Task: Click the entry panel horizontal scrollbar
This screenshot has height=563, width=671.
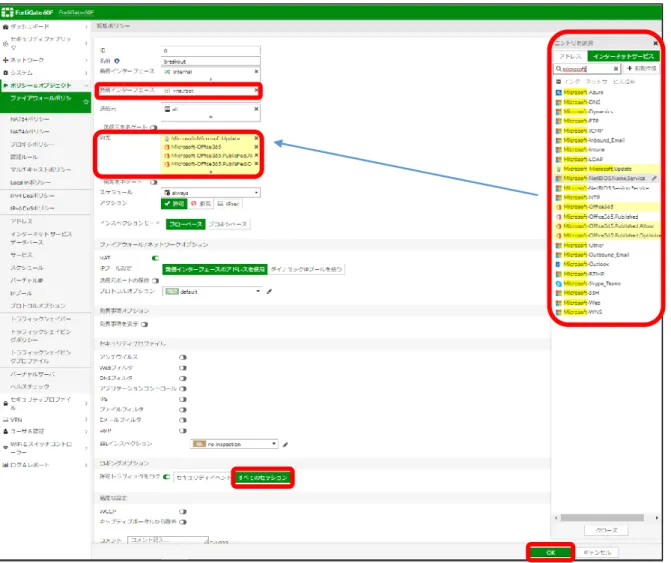Action: click(x=602, y=518)
